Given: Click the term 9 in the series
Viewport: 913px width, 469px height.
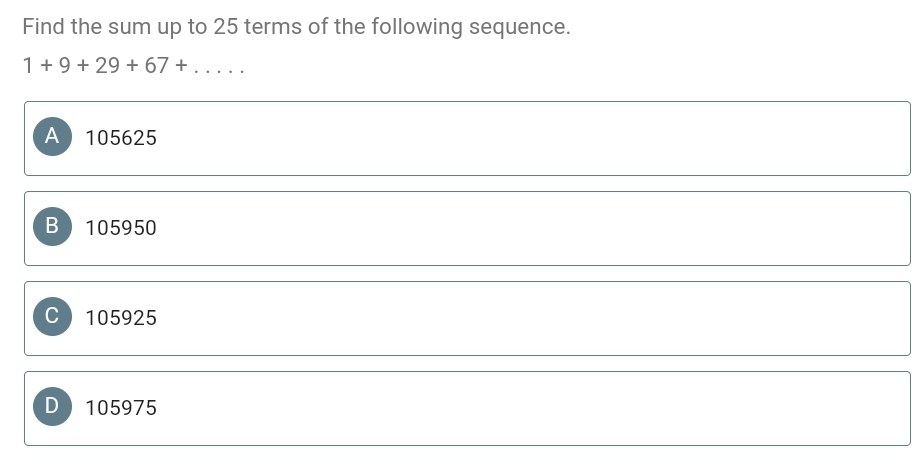Looking at the screenshot, I should pyautogui.click(x=65, y=65).
